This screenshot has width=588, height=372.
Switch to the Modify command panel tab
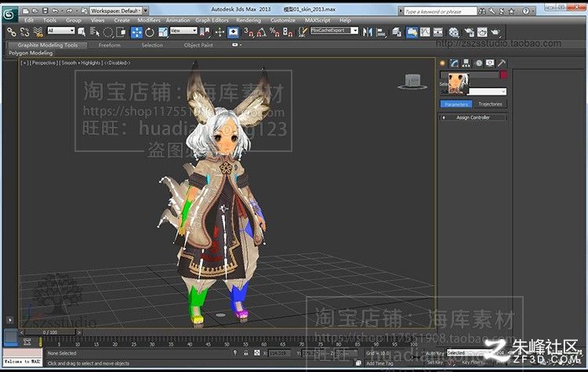[x=455, y=63]
